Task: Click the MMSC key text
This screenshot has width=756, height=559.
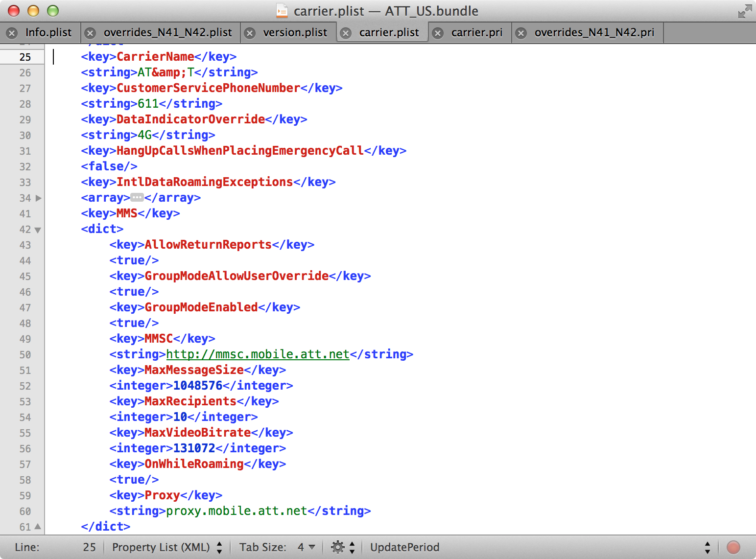Action: [x=159, y=339]
